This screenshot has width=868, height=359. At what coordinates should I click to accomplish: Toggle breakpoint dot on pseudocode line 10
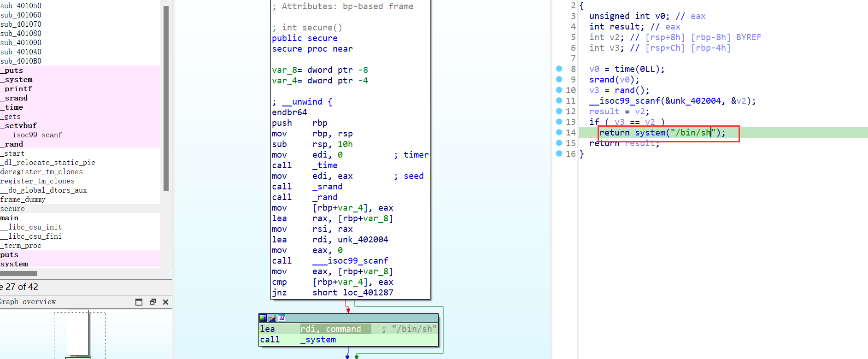pyautogui.click(x=559, y=90)
